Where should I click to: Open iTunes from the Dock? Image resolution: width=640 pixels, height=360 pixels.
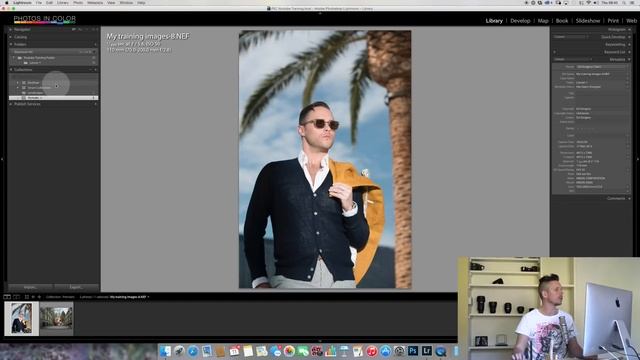[x=372, y=351]
